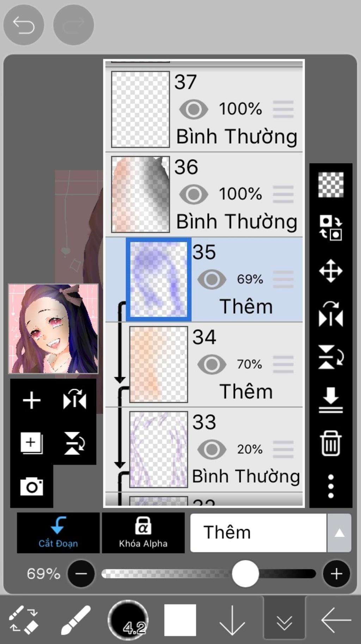Image resolution: width=361 pixels, height=644 pixels.
Task: Grab reorder handle of layer 37
Action: (283, 109)
